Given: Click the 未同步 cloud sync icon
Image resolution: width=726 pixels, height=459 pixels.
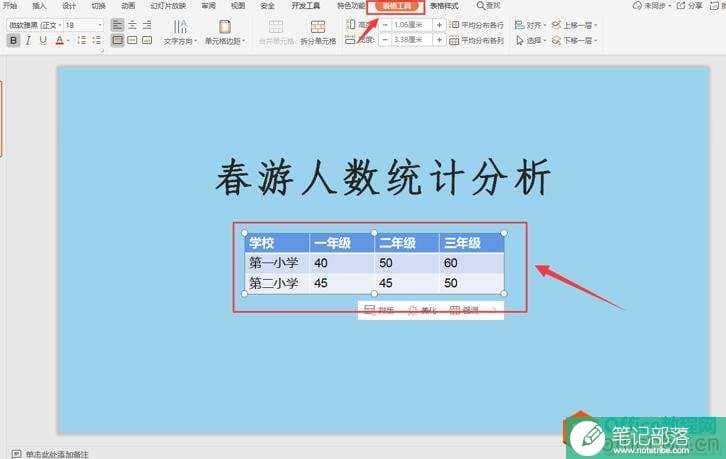Looking at the screenshot, I should pyautogui.click(x=638, y=6).
